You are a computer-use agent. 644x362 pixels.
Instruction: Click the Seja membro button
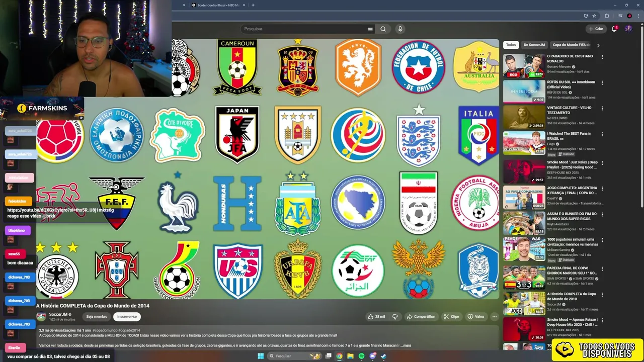(x=97, y=317)
